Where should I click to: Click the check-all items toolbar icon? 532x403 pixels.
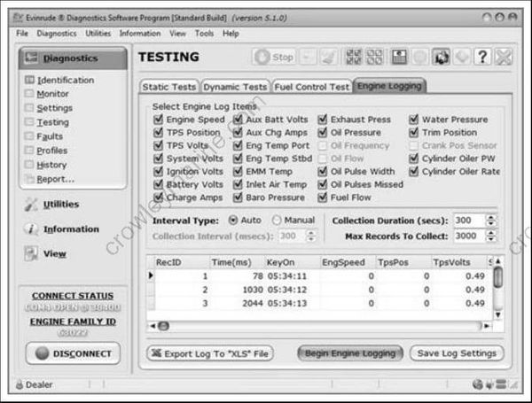click(353, 57)
